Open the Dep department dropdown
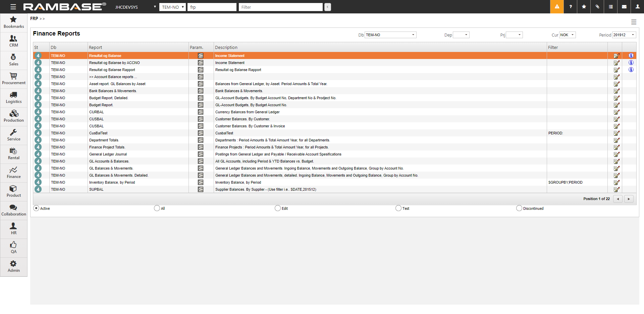Viewport: 644px width, 314px height. tap(461, 35)
